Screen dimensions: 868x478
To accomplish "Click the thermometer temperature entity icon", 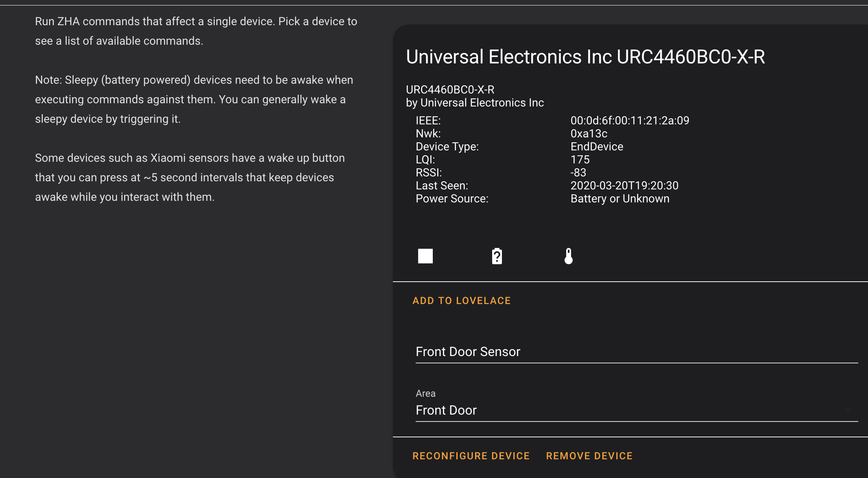I will (x=569, y=256).
